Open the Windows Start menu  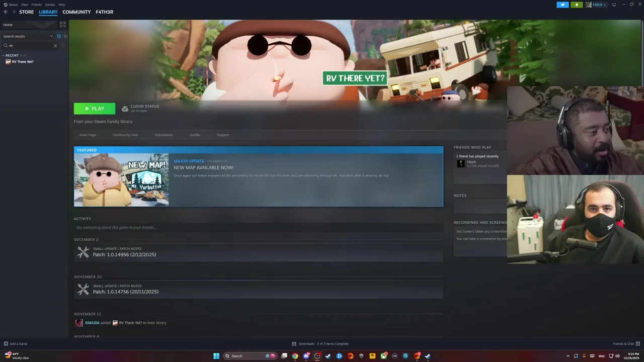pyautogui.click(x=216, y=356)
